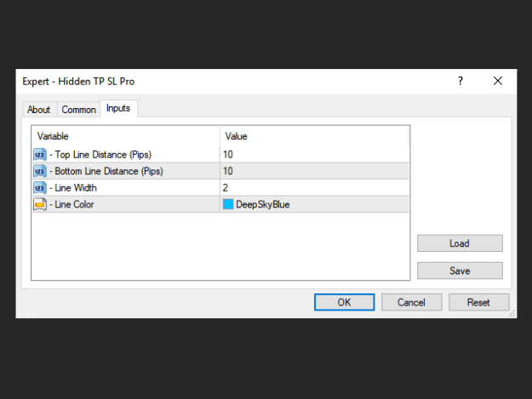
Task: Click the integer icon beside Line Width
Action: (40, 188)
